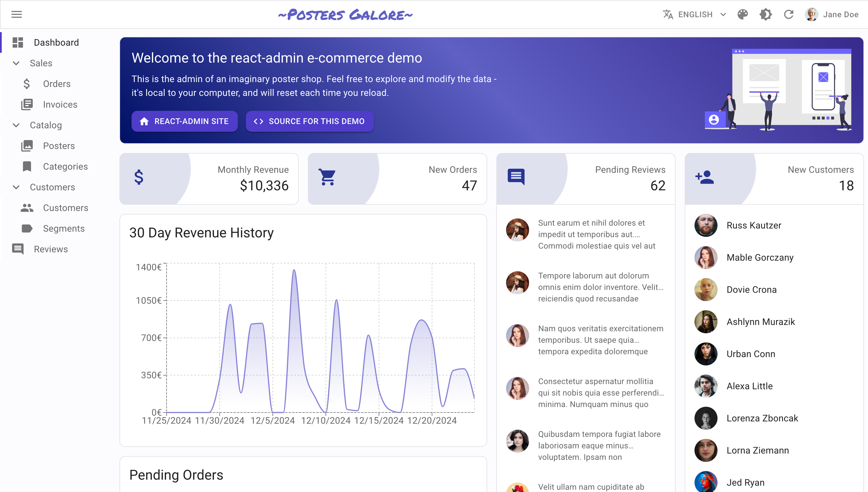Select the Posters image icon in sidebar
This screenshot has width=868, height=492.
point(27,146)
